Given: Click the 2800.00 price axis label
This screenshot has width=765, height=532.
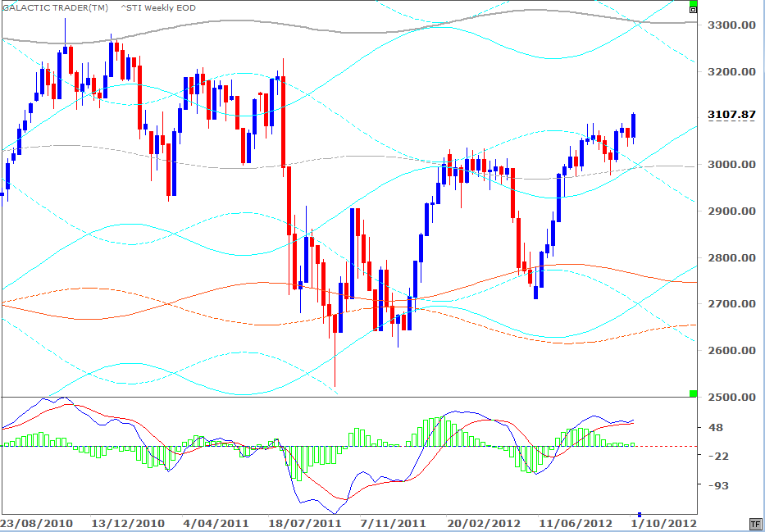Looking at the screenshot, I should pyautogui.click(x=732, y=257).
